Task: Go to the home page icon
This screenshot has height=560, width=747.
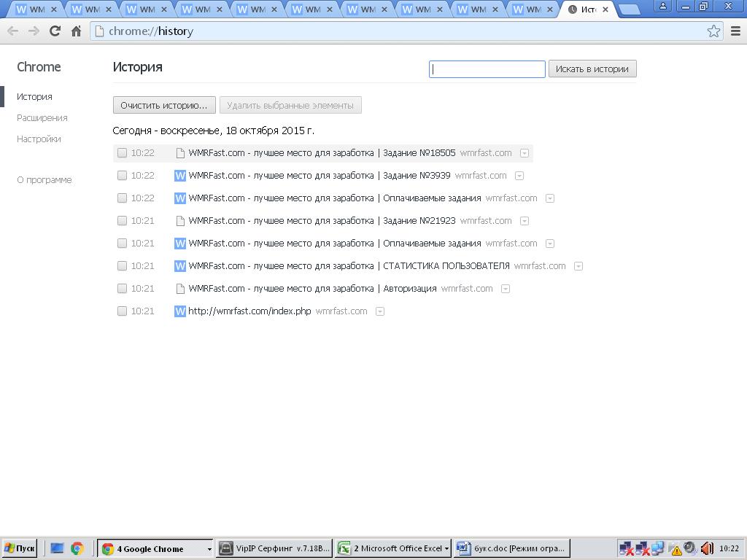Action: [x=76, y=31]
